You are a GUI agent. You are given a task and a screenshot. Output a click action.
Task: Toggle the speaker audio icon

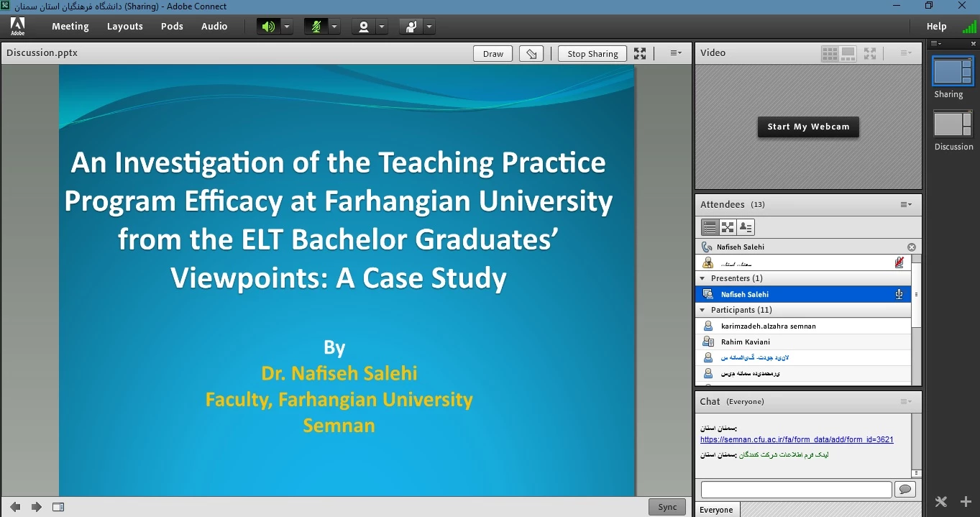coord(268,27)
